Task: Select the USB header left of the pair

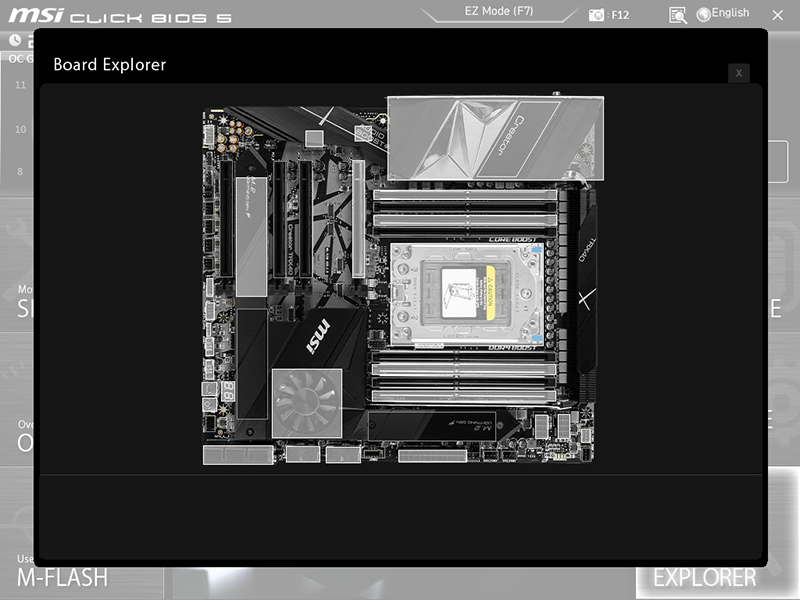Action: point(303,454)
